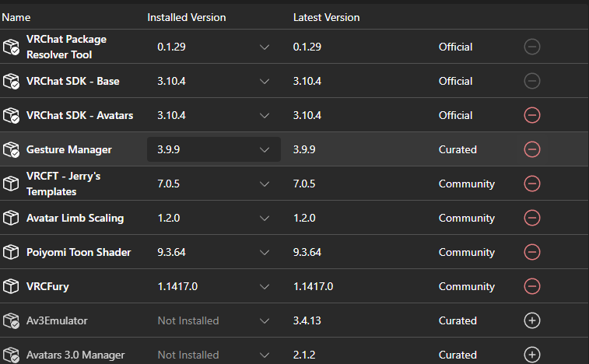589x364 pixels.
Task: Click latest version 7.0.5 of Jerry's Templates
Action: click(x=304, y=184)
